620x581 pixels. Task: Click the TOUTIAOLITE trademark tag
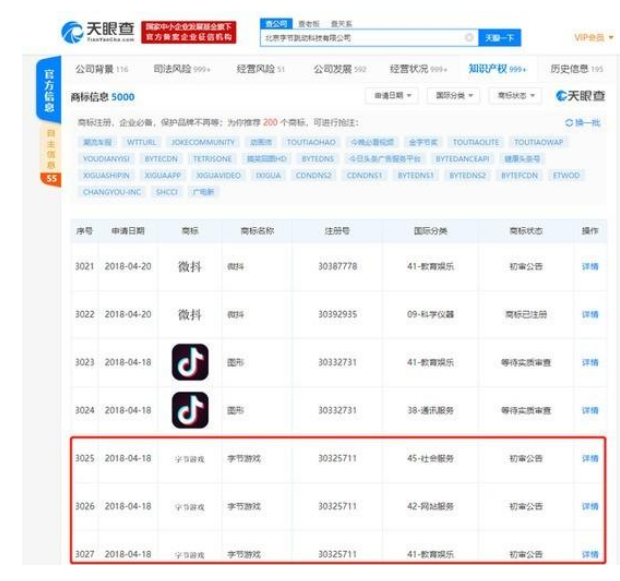(x=476, y=142)
